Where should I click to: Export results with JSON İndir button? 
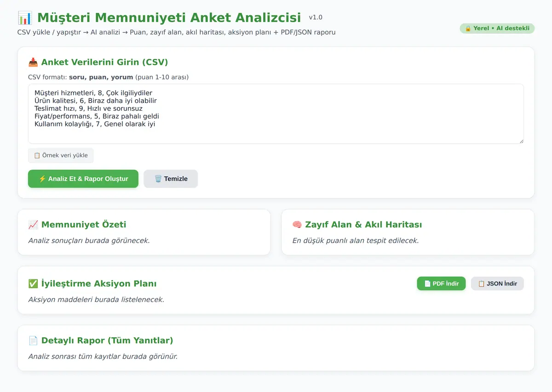(x=497, y=284)
